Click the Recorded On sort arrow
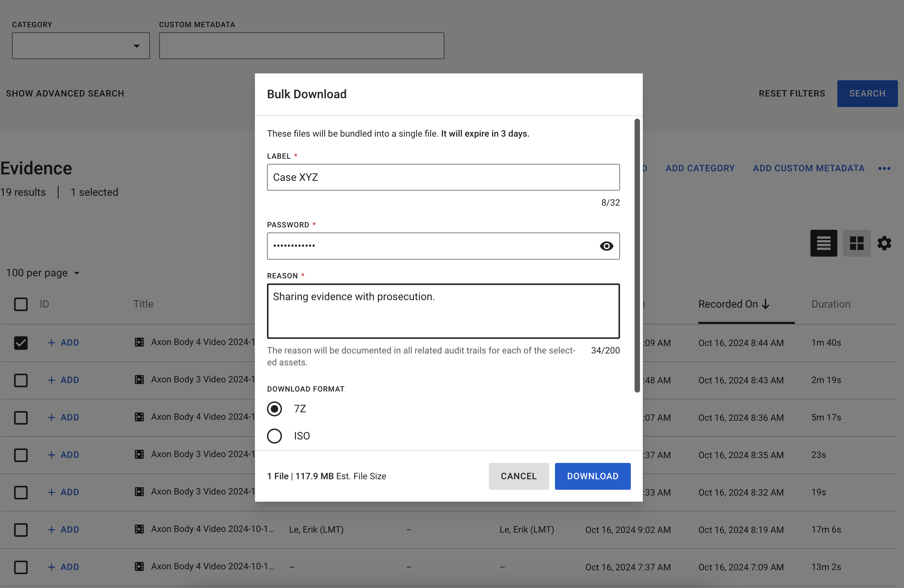The width and height of the screenshot is (904, 588). [x=766, y=304]
